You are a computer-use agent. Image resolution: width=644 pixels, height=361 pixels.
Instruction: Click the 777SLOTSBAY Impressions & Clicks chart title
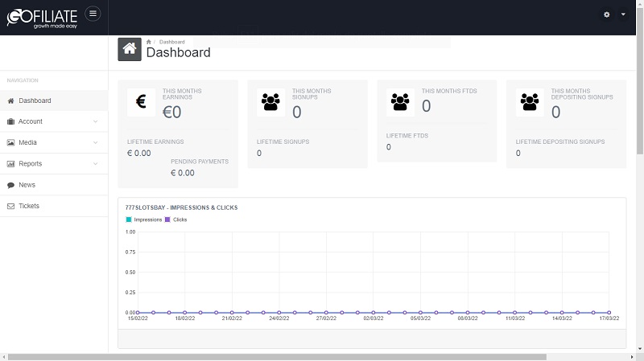[182, 207]
